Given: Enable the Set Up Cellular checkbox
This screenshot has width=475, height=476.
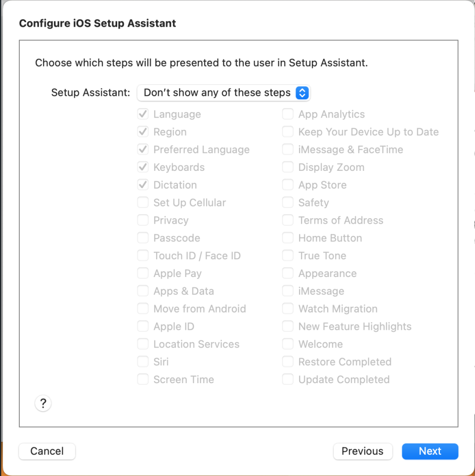Looking at the screenshot, I should tap(143, 202).
